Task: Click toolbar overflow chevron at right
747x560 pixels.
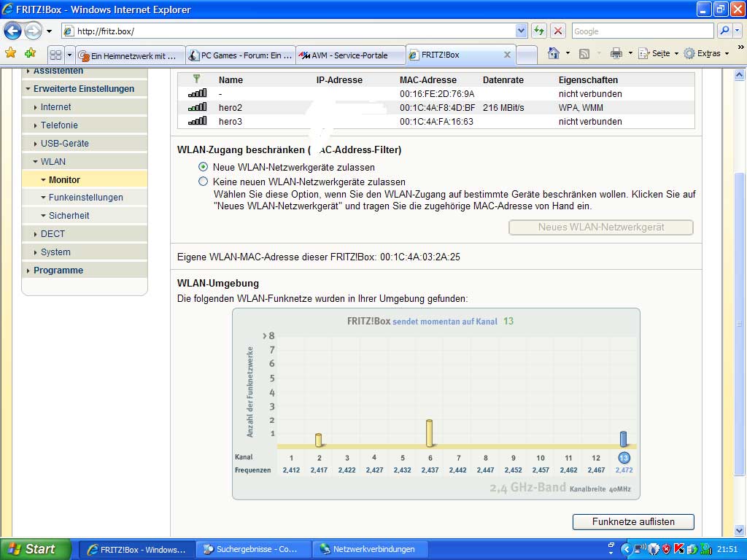Action: 740,47
